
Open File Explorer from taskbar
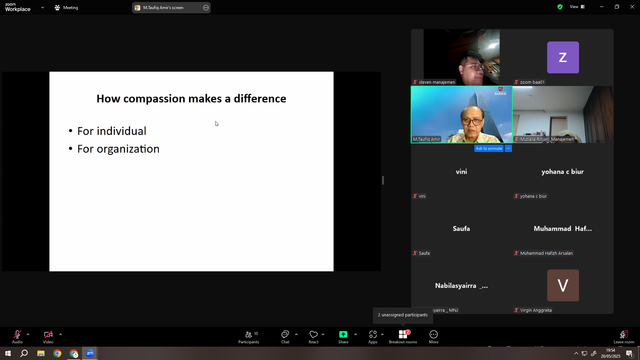(41, 353)
